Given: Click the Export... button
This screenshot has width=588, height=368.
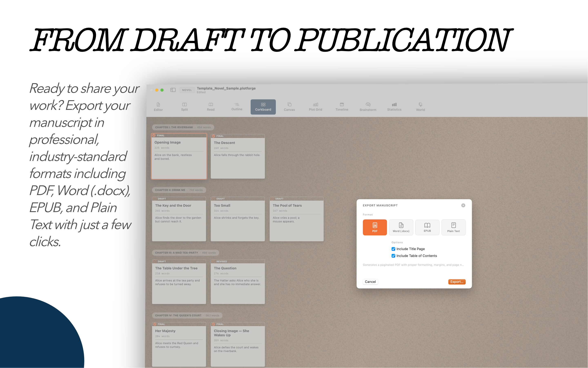Looking at the screenshot, I should [x=457, y=282].
